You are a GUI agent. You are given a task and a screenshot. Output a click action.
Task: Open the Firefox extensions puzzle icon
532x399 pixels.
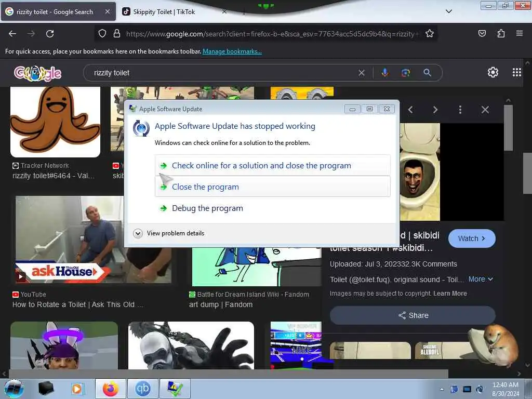pyautogui.click(x=501, y=34)
